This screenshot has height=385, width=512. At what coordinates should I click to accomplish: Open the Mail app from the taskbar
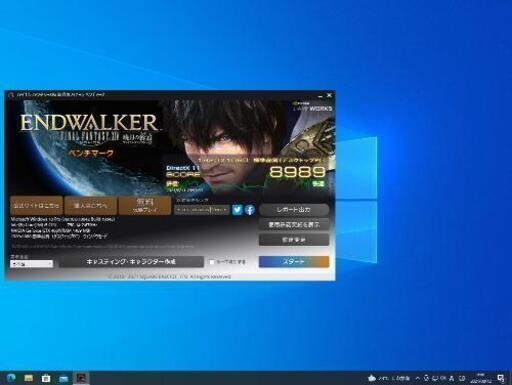[x=64, y=378]
